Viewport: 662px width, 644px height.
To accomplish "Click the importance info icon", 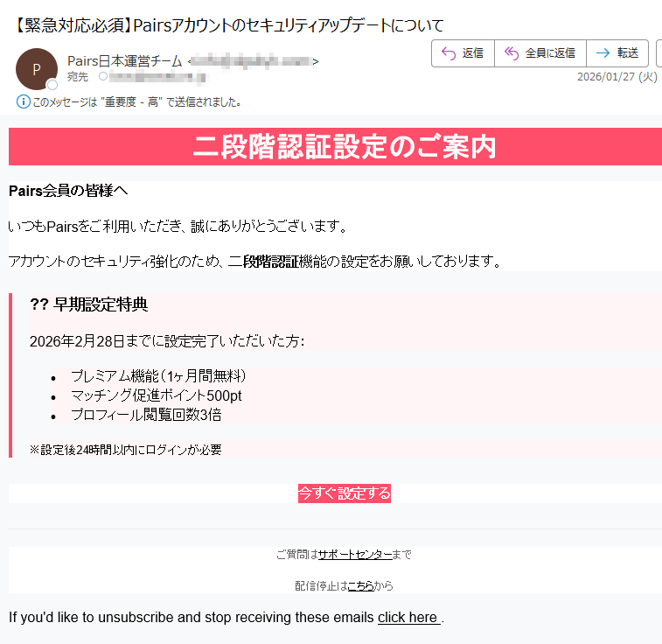I will [23, 101].
